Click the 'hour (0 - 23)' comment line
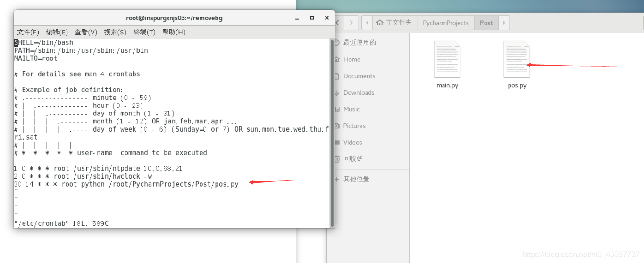The width and height of the screenshot is (644, 263). 78,106
